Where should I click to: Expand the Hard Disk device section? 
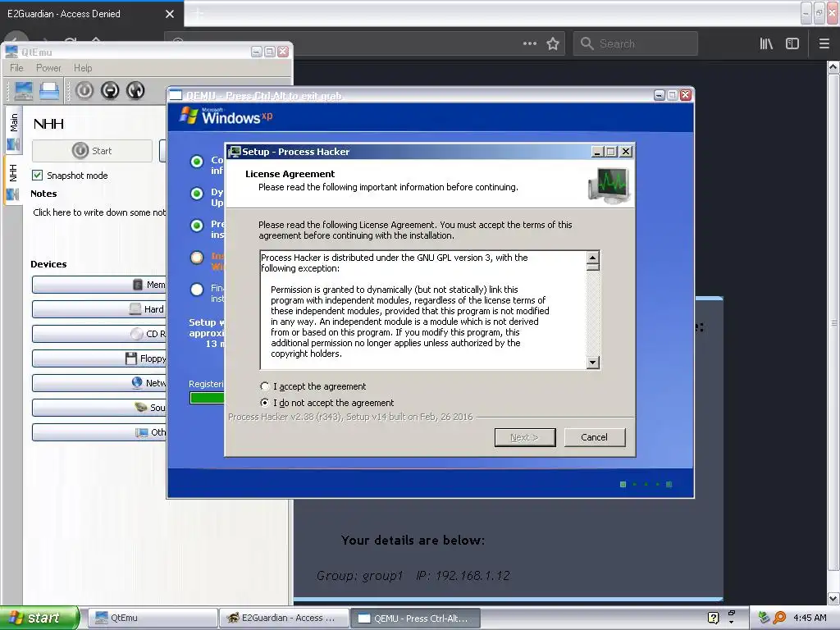99,309
